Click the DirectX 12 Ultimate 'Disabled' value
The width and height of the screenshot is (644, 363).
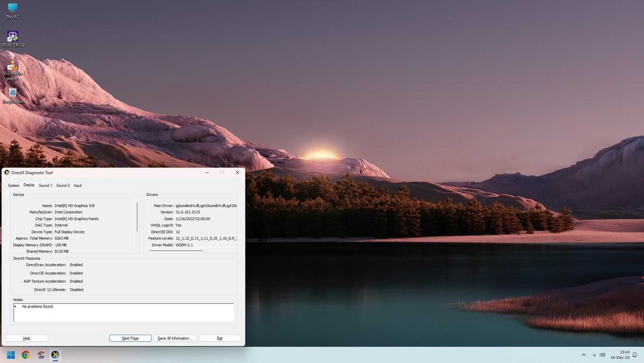pyautogui.click(x=77, y=290)
